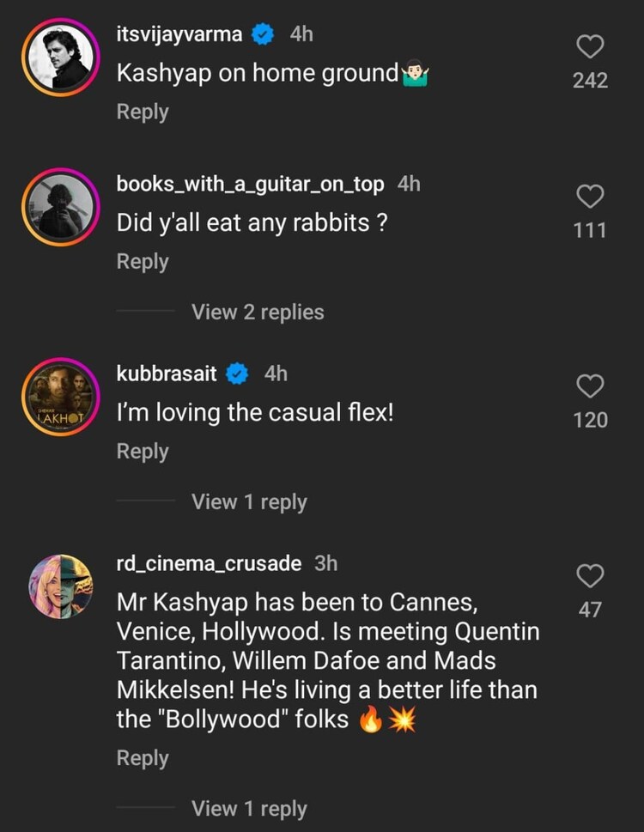Screen dimensions: 644x832
Task: Expand View 1 reply under kubbrasait
Action: click(249, 501)
